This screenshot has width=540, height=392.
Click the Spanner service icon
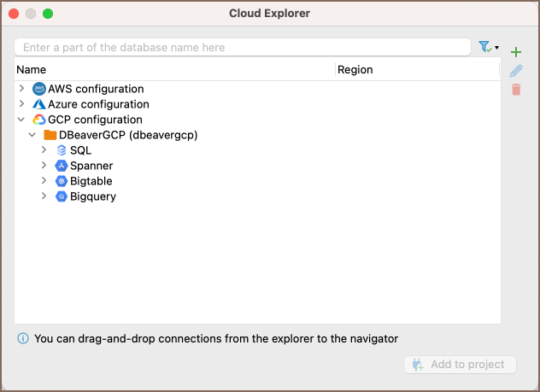[x=61, y=166]
